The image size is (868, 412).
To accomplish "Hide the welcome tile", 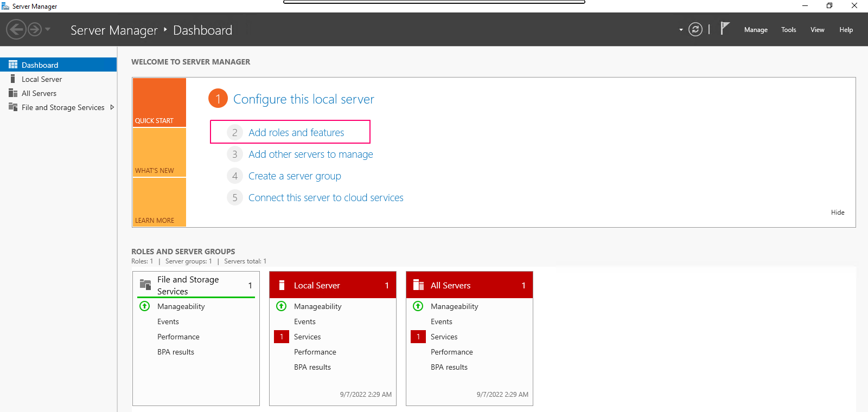I will [838, 213].
